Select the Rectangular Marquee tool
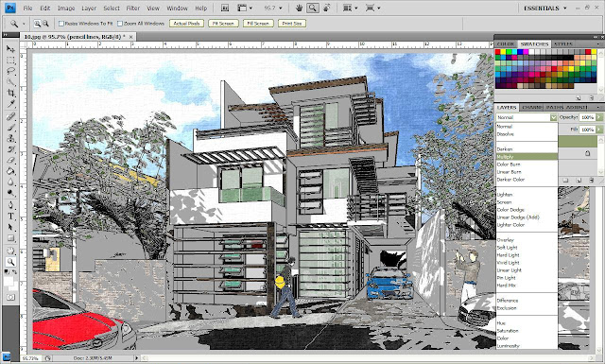The image size is (605, 364). click(10, 61)
